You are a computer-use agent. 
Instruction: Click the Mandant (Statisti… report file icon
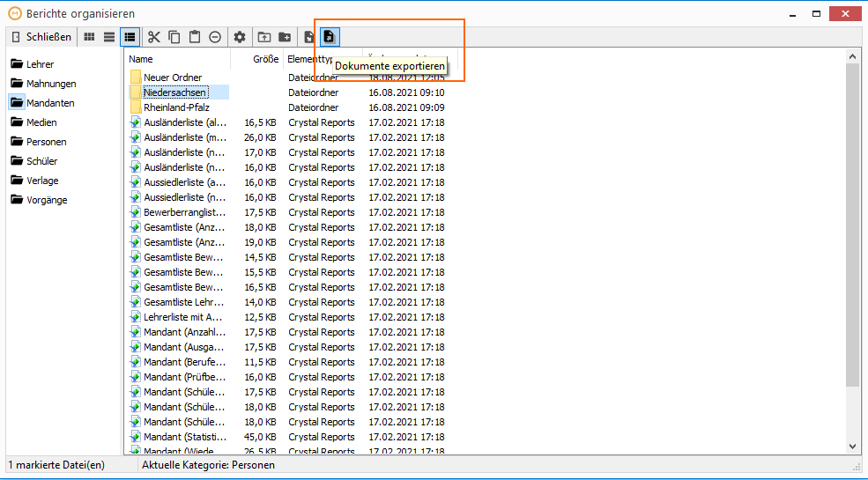coord(136,436)
